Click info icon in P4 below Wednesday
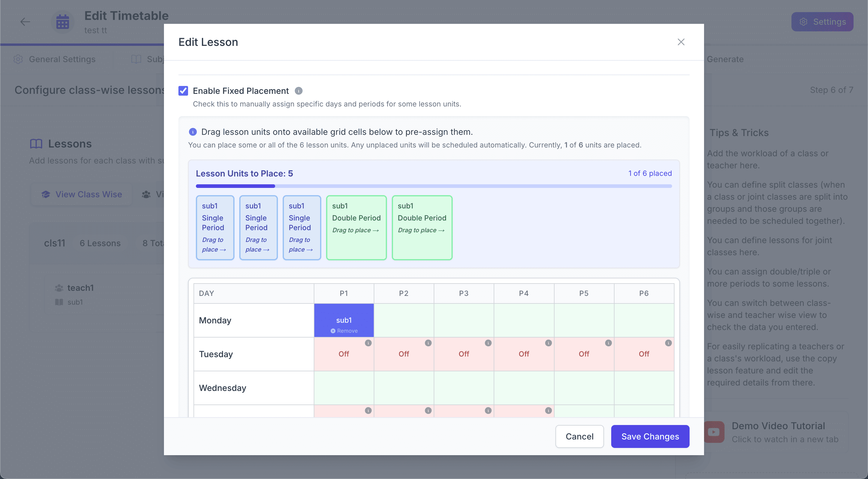Image resolution: width=868 pixels, height=479 pixels. (x=549, y=411)
